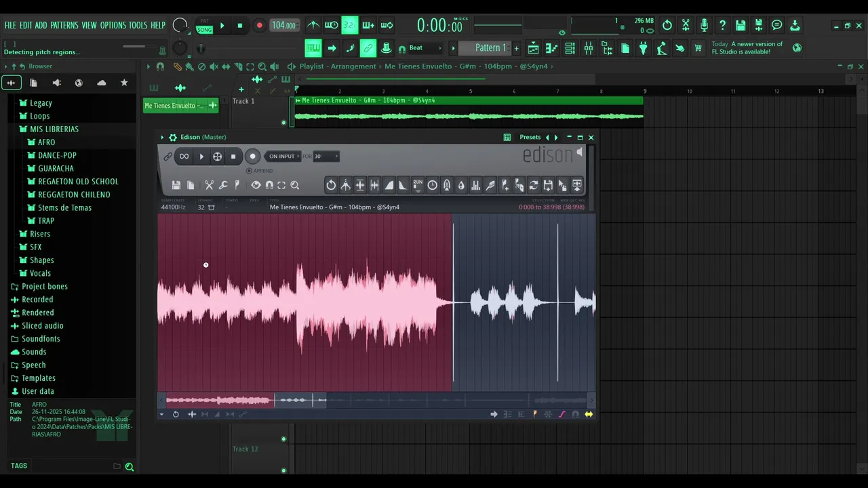Click Edison normalize tool icon
The height and width of the screenshot is (488, 868).
(x=360, y=185)
